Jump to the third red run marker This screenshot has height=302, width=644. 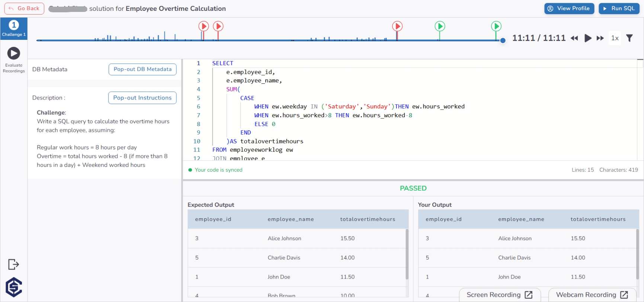(397, 26)
